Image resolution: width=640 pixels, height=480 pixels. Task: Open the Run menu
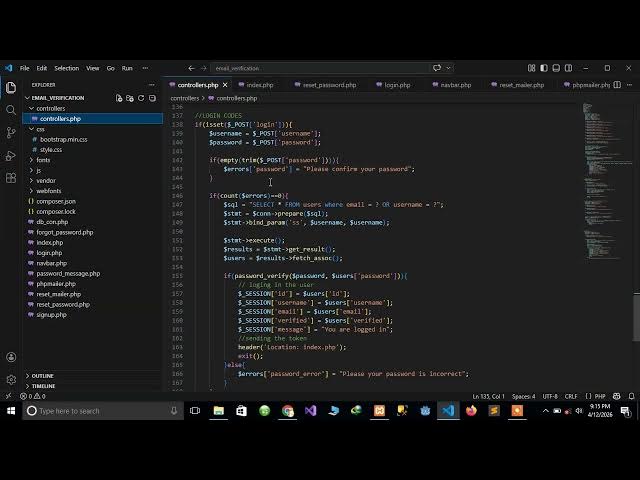tap(127, 68)
